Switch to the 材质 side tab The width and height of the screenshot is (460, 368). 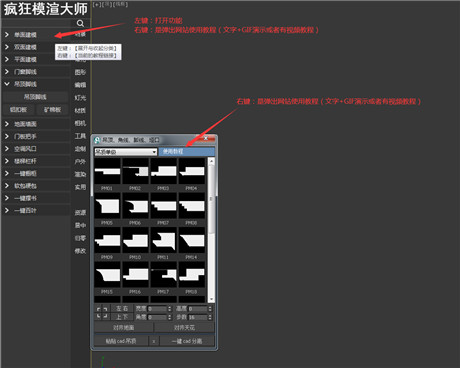point(80,110)
